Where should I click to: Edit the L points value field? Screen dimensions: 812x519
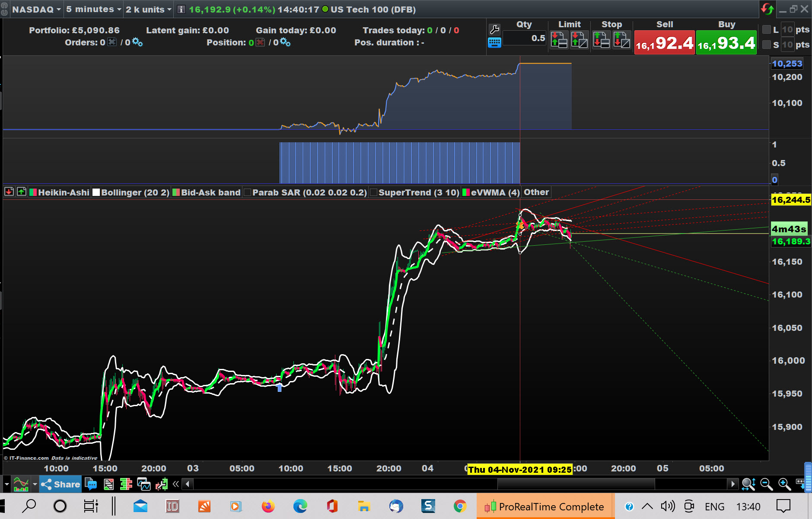(x=787, y=29)
